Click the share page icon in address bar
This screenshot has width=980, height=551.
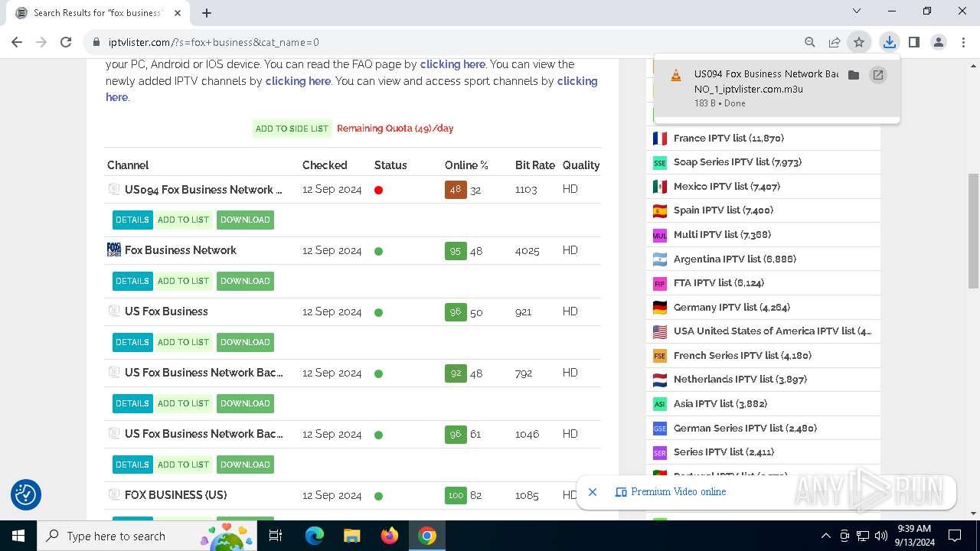(835, 43)
